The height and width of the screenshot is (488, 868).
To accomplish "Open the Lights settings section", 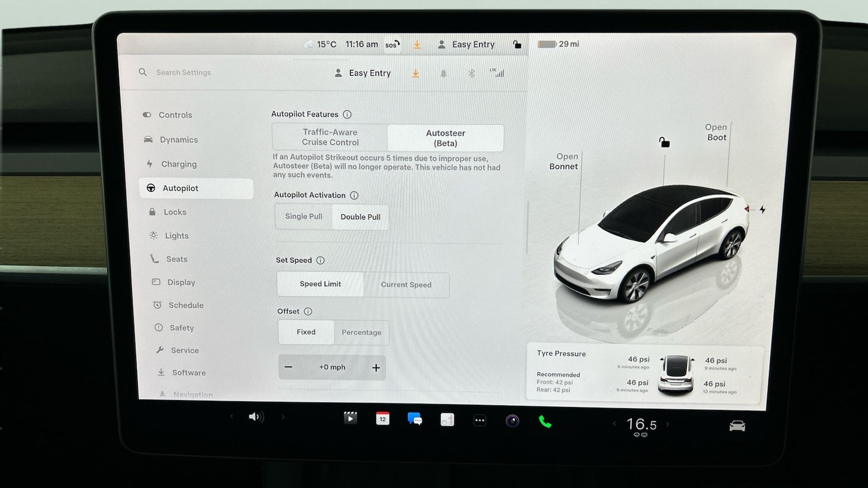I will point(176,235).
